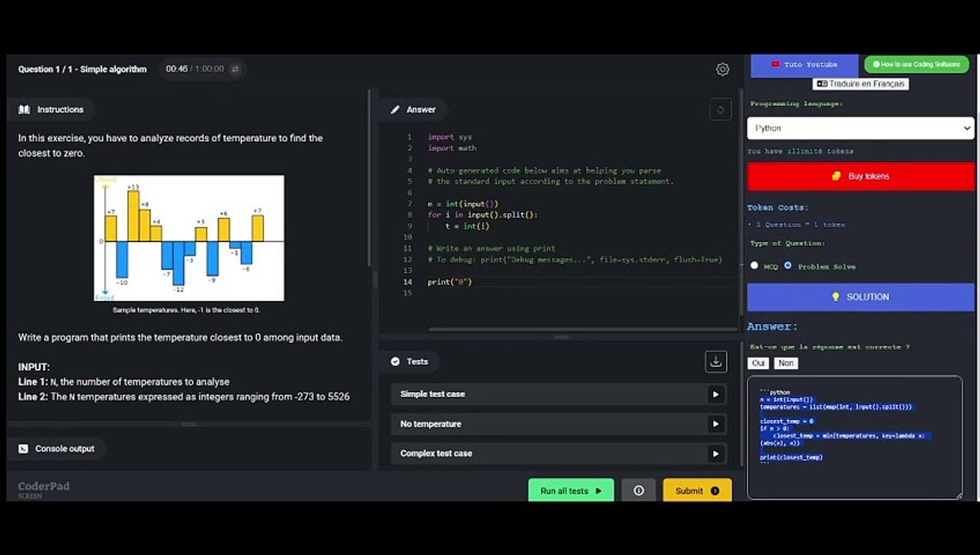
Task: Click Traduire en Français button
Action: pos(861,83)
